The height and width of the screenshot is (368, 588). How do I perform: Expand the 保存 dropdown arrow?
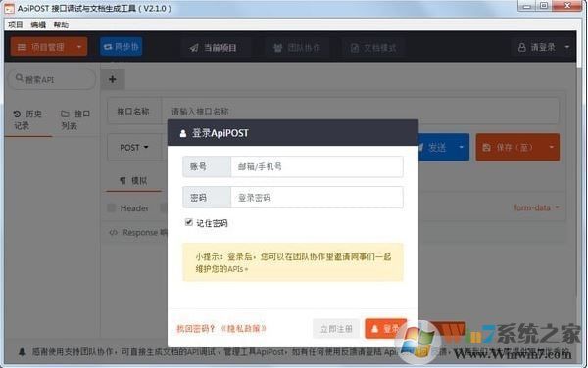(552, 147)
